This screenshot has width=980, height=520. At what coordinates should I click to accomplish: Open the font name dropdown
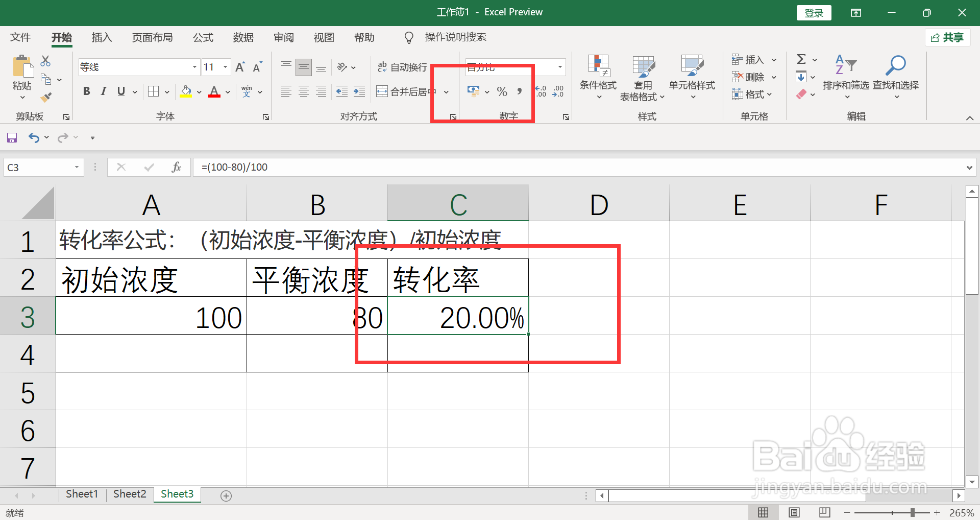[194, 67]
